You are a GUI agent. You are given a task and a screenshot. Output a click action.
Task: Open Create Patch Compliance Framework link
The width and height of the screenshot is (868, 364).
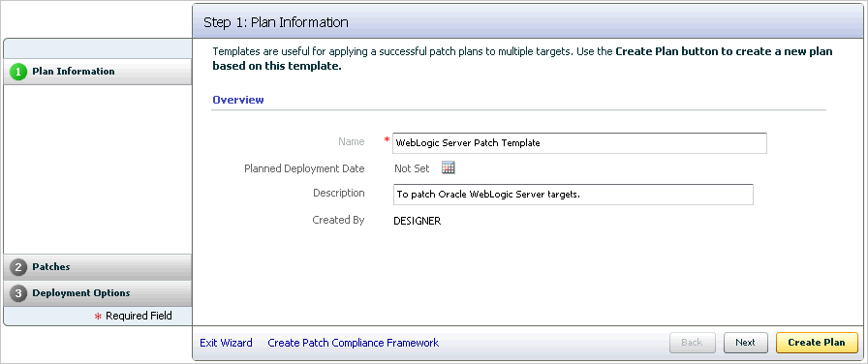tap(354, 343)
